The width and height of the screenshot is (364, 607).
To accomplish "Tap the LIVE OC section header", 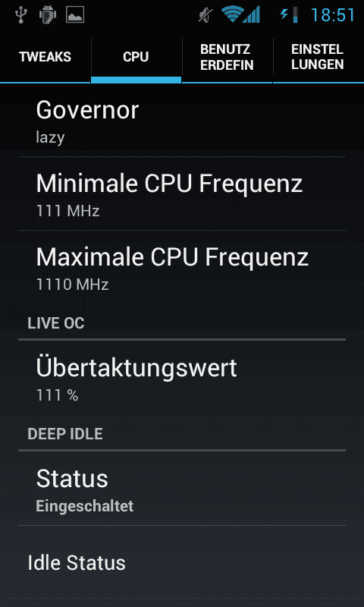I will [56, 323].
